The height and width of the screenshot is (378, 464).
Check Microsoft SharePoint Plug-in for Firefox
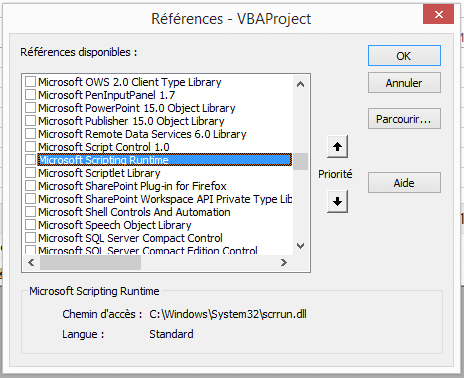click(x=30, y=186)
